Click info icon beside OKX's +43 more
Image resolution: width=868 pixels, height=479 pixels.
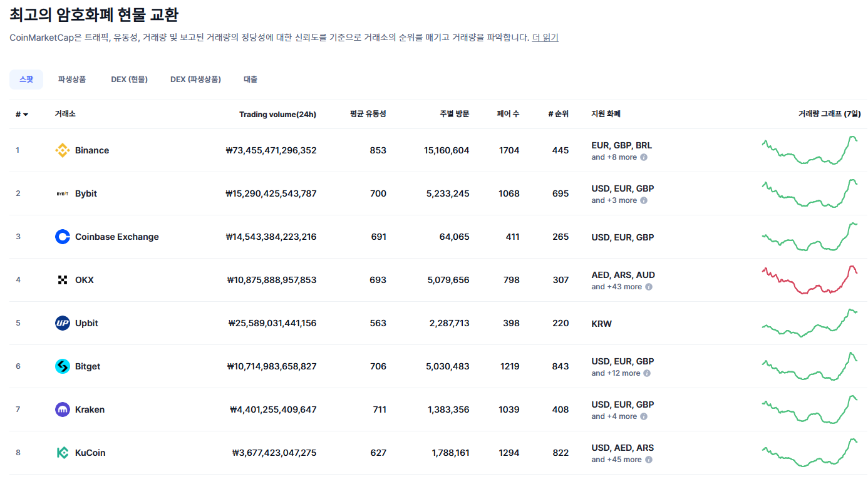pos(649,287)
